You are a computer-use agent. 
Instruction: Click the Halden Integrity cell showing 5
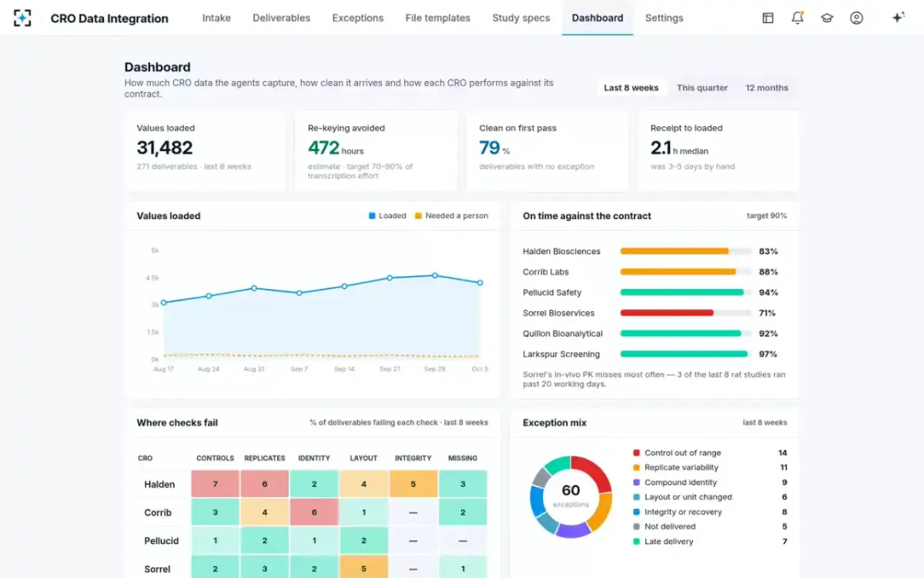(x=413, y=484)
